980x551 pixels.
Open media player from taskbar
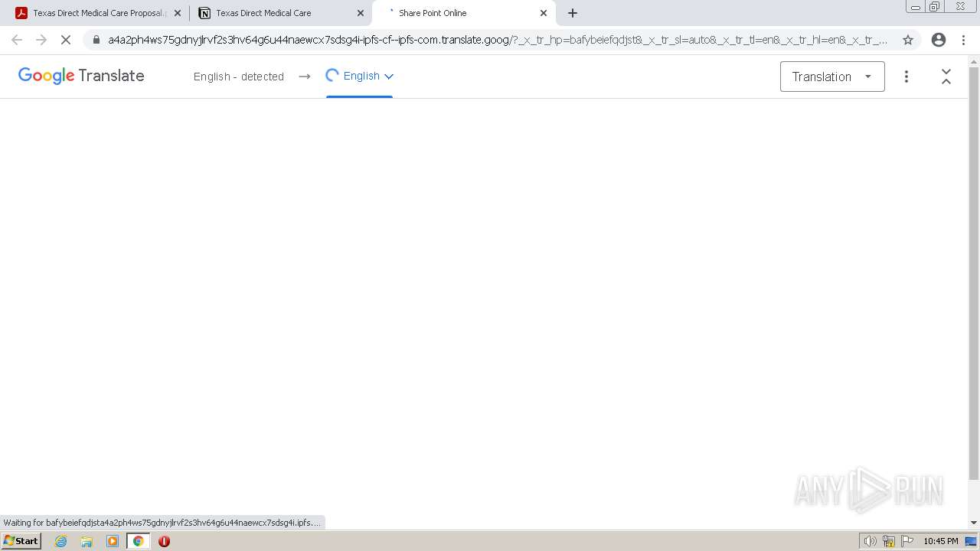click(x=113, y=541)
